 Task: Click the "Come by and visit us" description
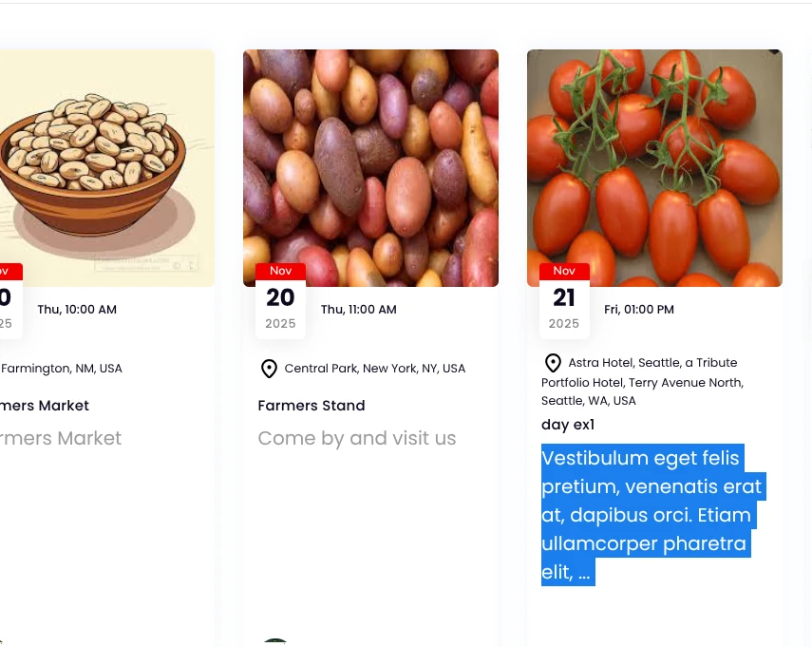357,439
